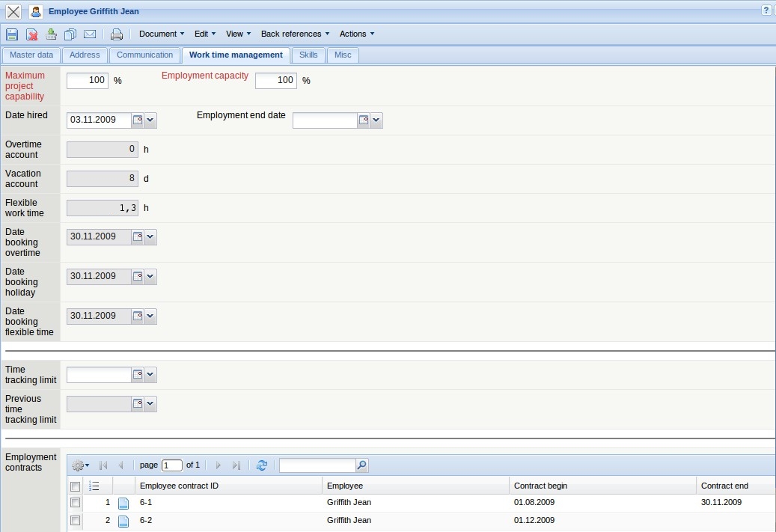776x532 pixels.
Task: Click the Send email envelope icon
Action: pyautogui.click(x=90, y=34)
